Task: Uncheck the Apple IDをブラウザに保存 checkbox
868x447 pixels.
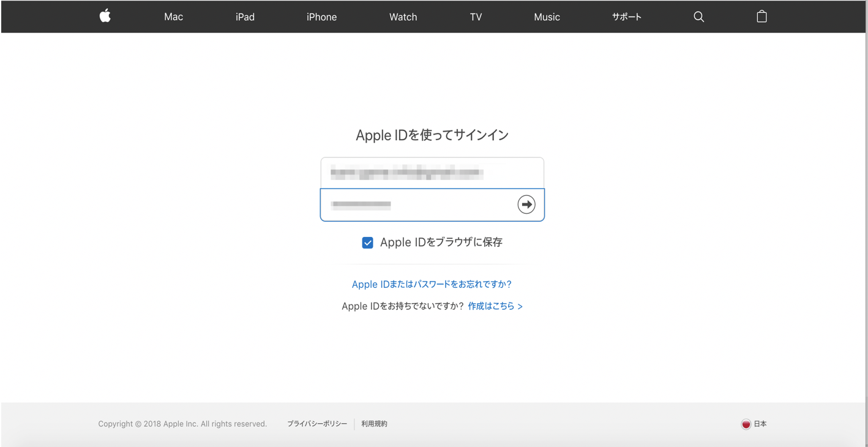Action: pyautogui.click(x=367, y=242)
